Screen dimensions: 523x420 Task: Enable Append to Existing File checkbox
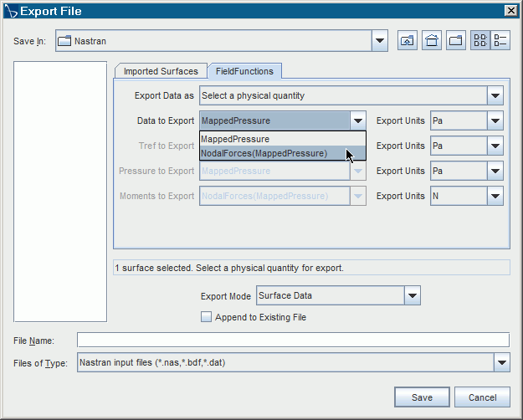tap(206, 317)
